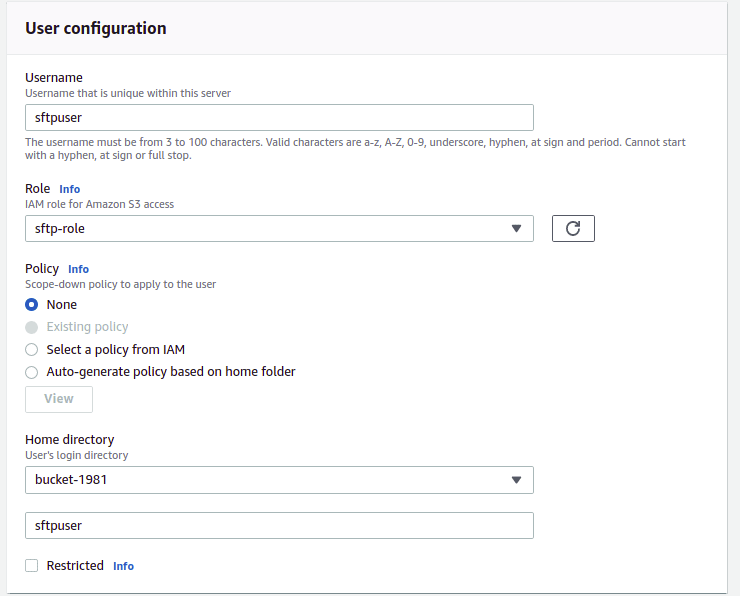This screenshot has height=596, width=740.
Task: Click the User configuration heading
Action: [x=96, y=28]
